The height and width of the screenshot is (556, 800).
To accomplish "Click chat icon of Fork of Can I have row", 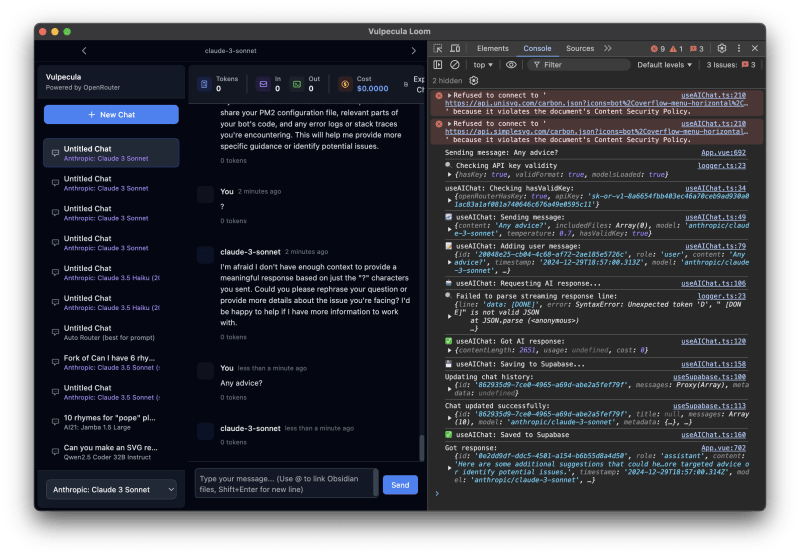I will 55,362.
